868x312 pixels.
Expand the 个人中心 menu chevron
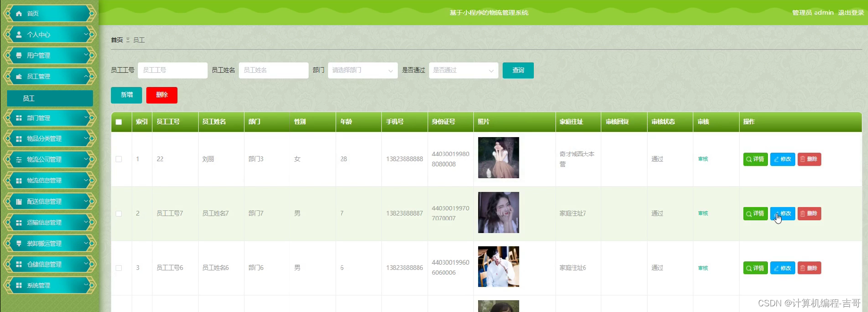coord(86,34)
